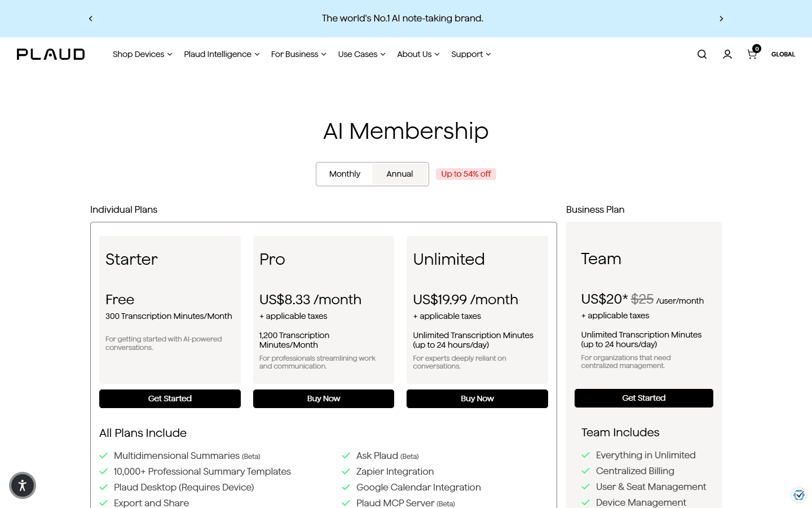Click the 'US$8.33 /month' price
The width and height of the screenshot is (812, 508).
pyautogui.click(x=310, y=299)
